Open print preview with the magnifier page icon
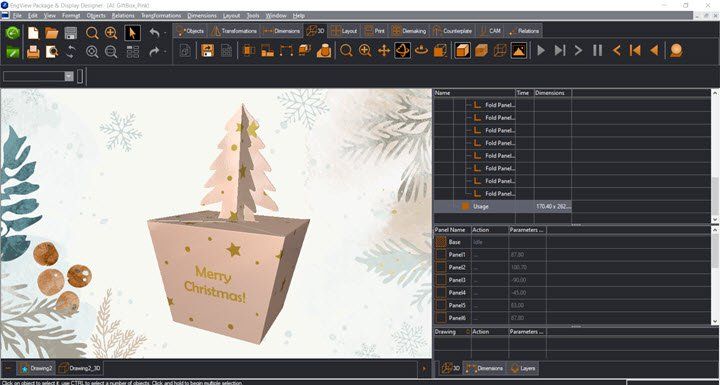 [51, 51]
